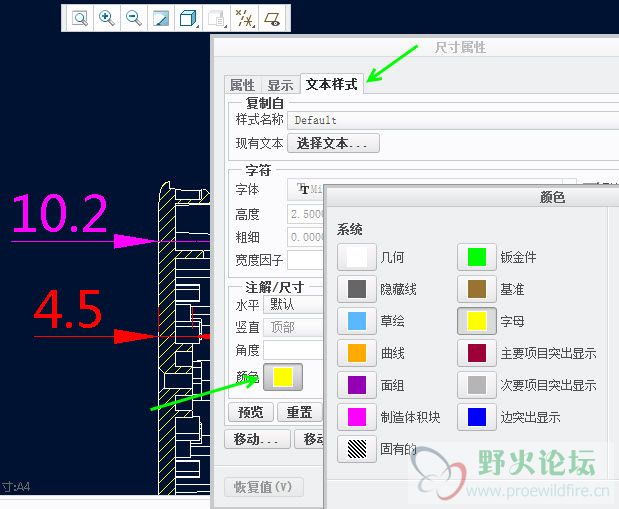Pick the dark red 主要项目突出显示 swatch
Viewport: 619px width, 509px height.
coord(477,353)
